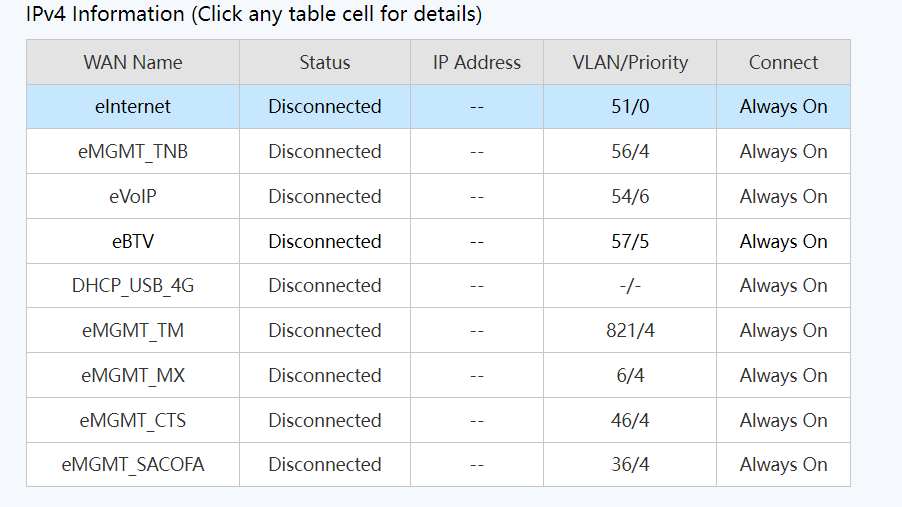Select the eMGMT_TM WAN entry
The width and height of the screenshot is (902, 507).
pos(133,330)
